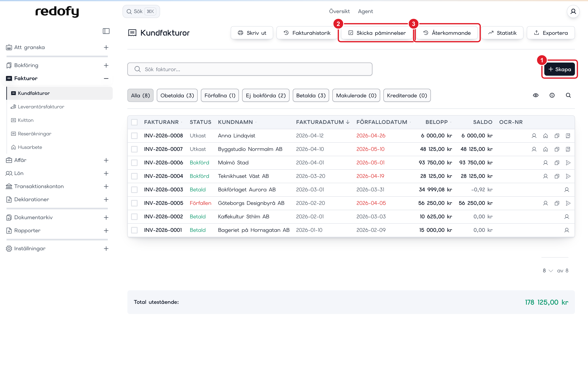Select checkbox for Bageriet på Hornsgatan AB

[x=134, y=230]
